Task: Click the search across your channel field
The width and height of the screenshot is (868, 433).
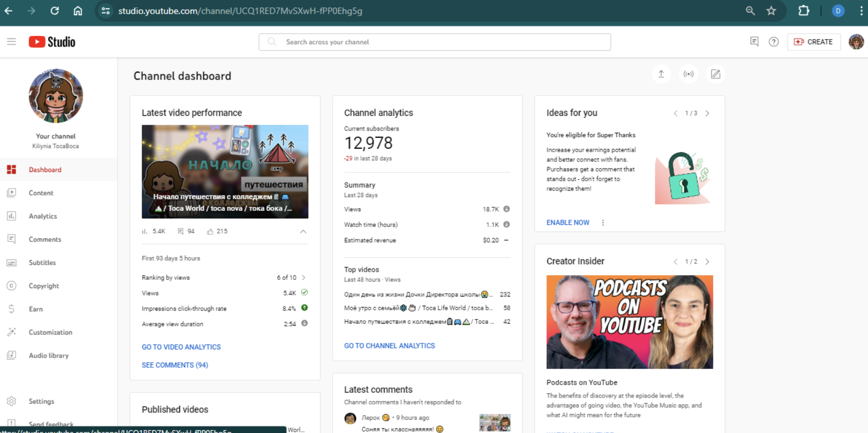Action: click(435, 42)
